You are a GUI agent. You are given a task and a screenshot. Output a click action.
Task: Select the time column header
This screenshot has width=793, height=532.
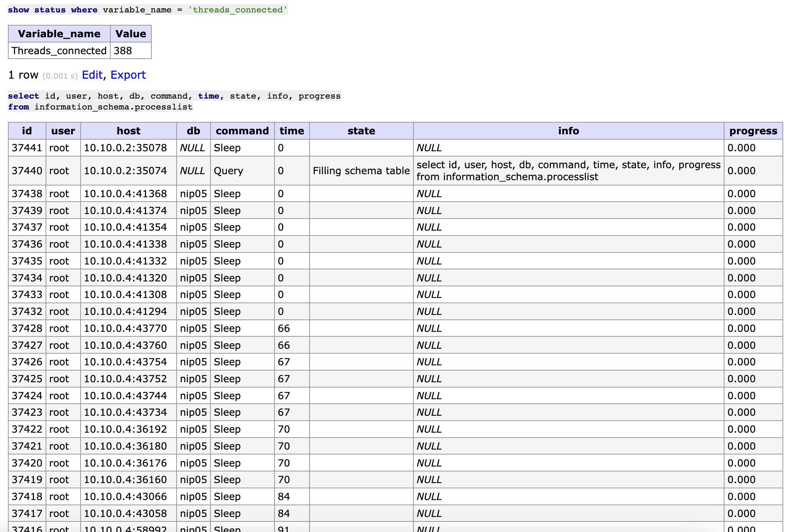coord(292,131)
